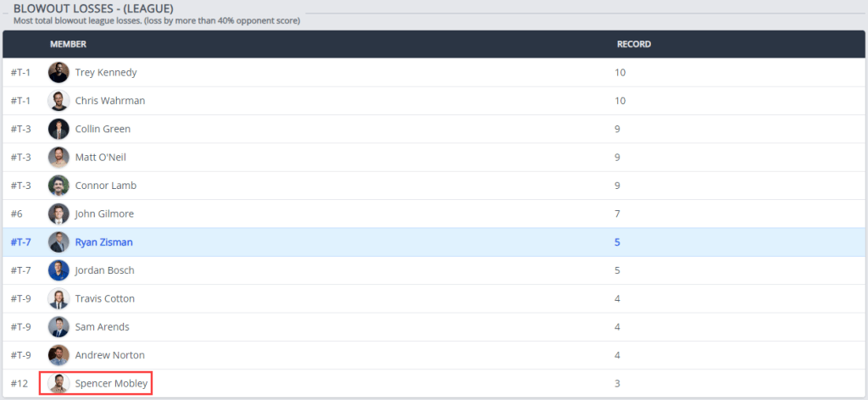Select Connor Lamb's avatar photo
This screenshot has height=400, width=868.
click(x=58, y=186)
